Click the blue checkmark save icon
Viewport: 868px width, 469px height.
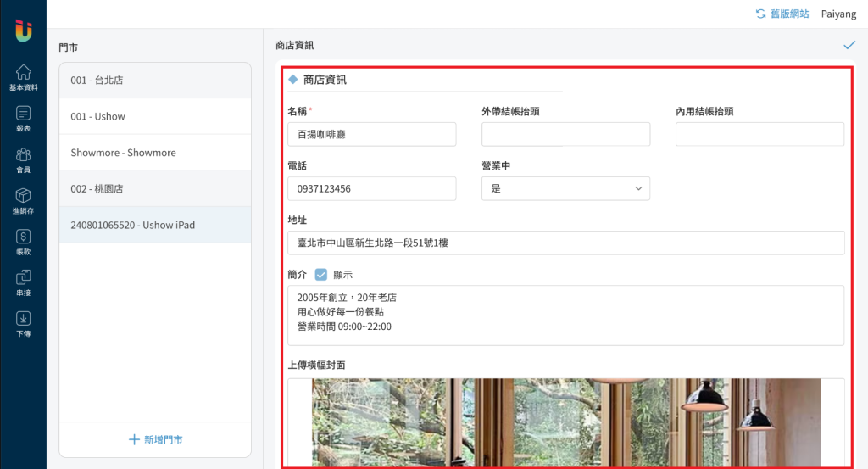click(x=849, y=45)
